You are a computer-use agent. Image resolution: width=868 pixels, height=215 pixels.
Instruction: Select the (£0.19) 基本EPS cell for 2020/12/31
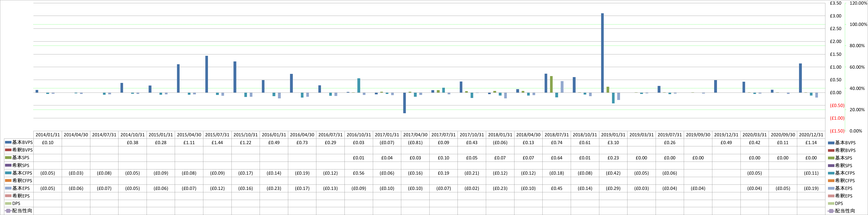(x=811, y=188)
